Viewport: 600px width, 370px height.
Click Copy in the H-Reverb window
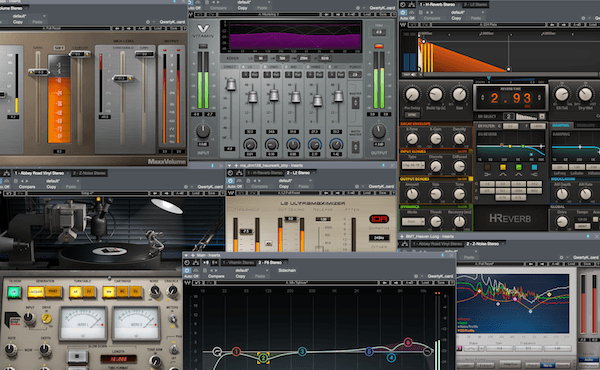click(x=456, y=18)
